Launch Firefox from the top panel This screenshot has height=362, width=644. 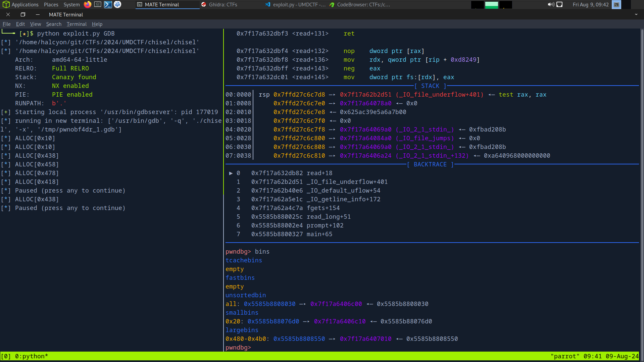[x=88, y=4]
